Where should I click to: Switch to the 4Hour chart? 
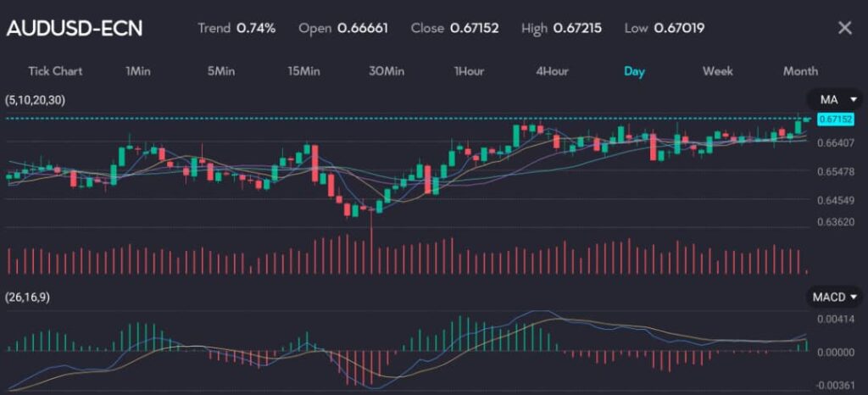coord(551,71)
